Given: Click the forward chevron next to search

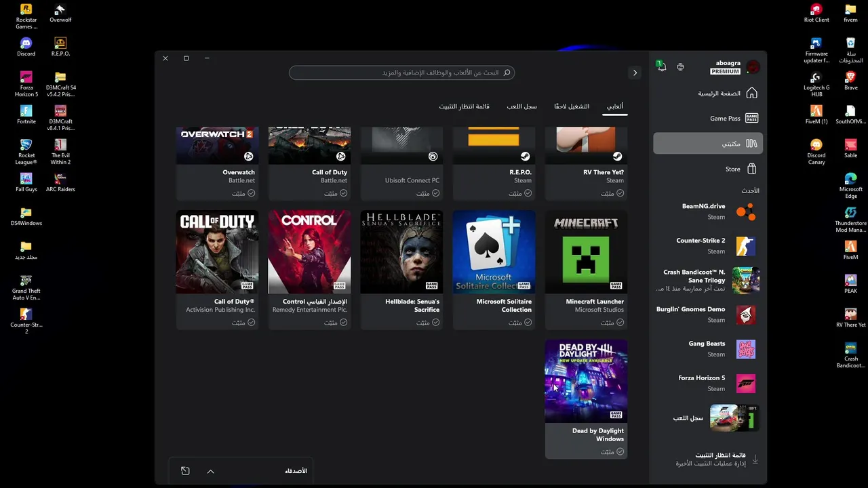Looking at the screenshot, I should pyautogui.click(x=635, y=73).
